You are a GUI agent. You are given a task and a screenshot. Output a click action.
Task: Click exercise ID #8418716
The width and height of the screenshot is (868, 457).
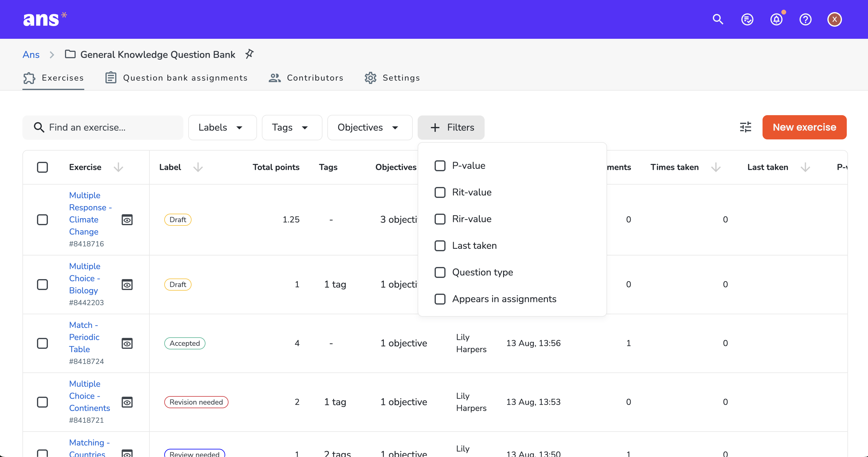pos(86,244)
